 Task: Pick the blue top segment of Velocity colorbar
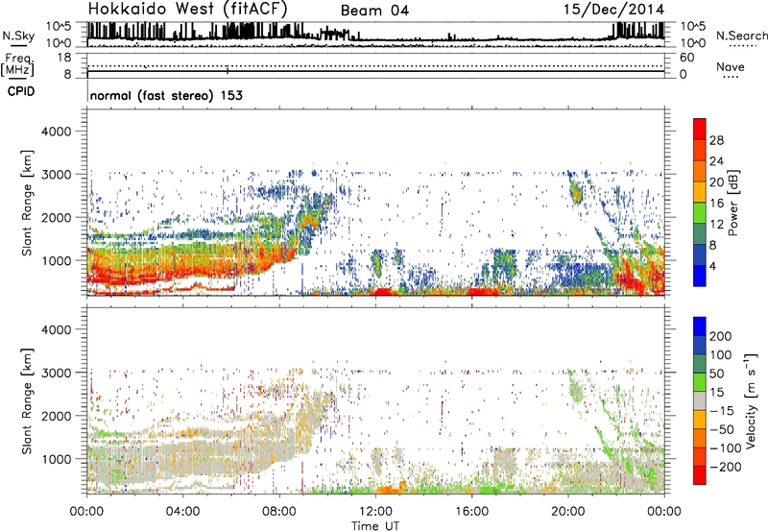[700, 326]
